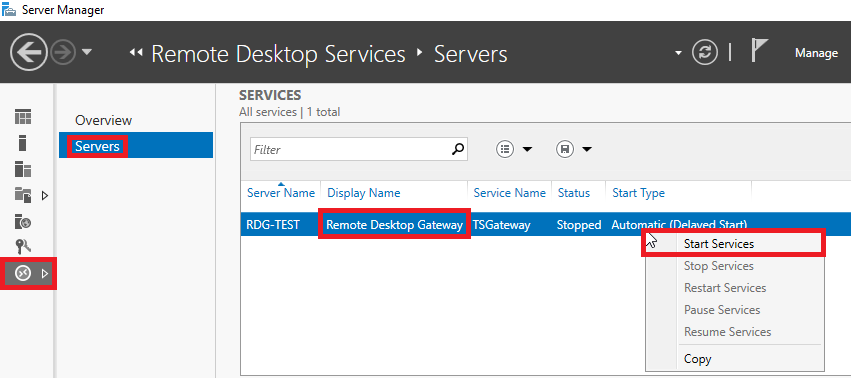Open the navigation history dropdown arrow
The height and width of the screenshot is (380, 851).
click(87, 53)
